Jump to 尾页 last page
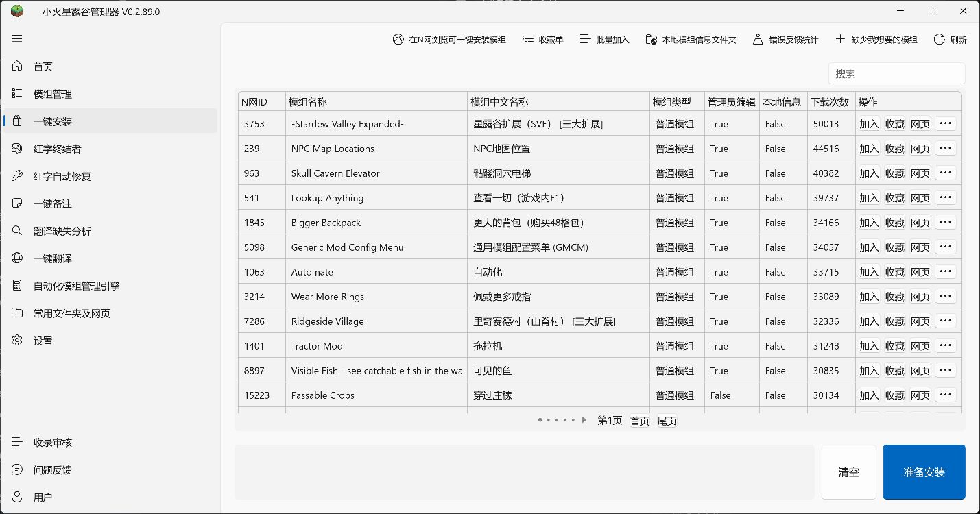Screen dimensions: 980x514 pos(667,421)
